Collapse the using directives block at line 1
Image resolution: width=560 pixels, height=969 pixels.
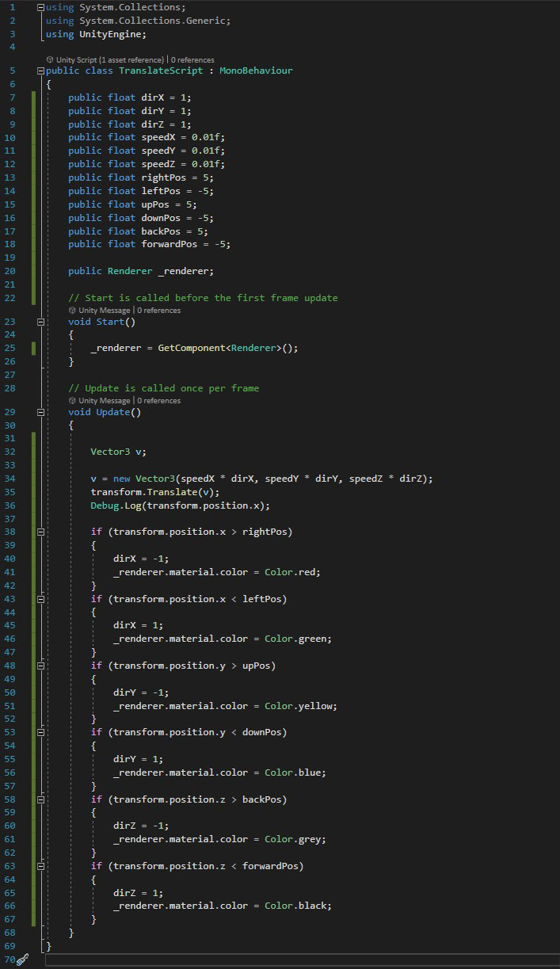(40, 7)
